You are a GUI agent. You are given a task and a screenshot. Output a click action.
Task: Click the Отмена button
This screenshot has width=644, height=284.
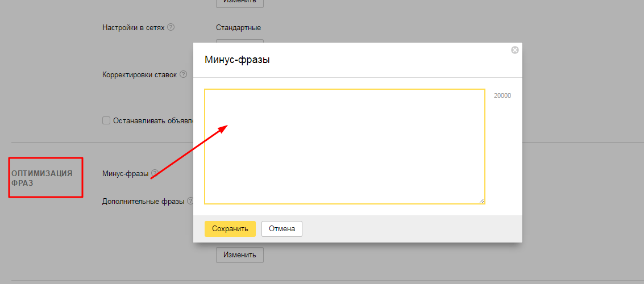[x=282, y=229]
